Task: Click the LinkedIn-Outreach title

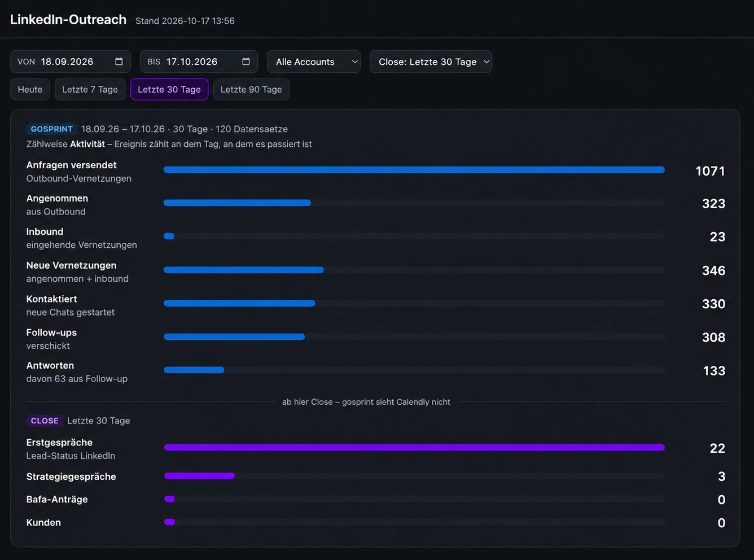Action: 68,20
